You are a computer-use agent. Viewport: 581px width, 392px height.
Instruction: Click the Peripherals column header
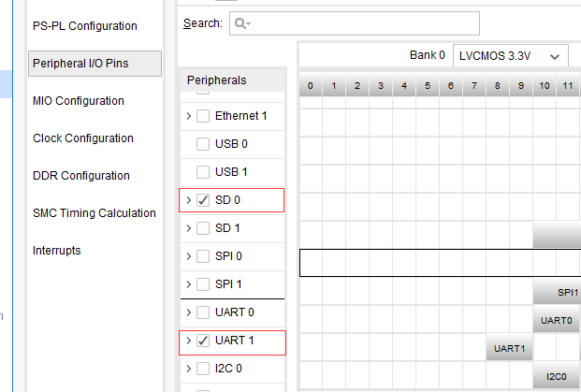tap(232, 80)
